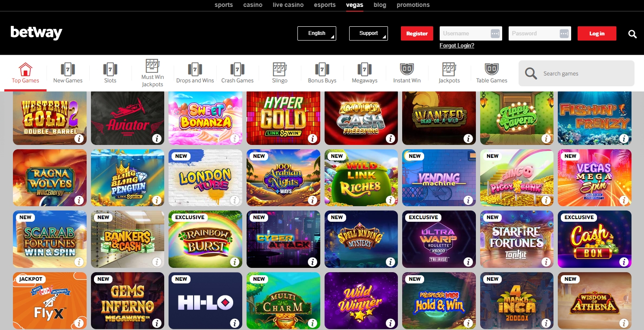Click the Password input field
This screenshot has height=330, width=644.
click(x=540, y=33)
